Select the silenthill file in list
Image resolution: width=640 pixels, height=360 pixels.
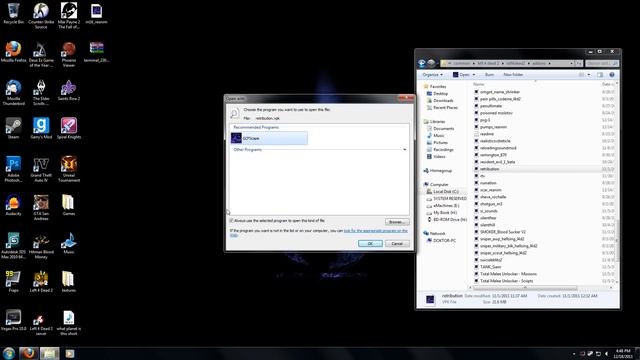(487, 225)
